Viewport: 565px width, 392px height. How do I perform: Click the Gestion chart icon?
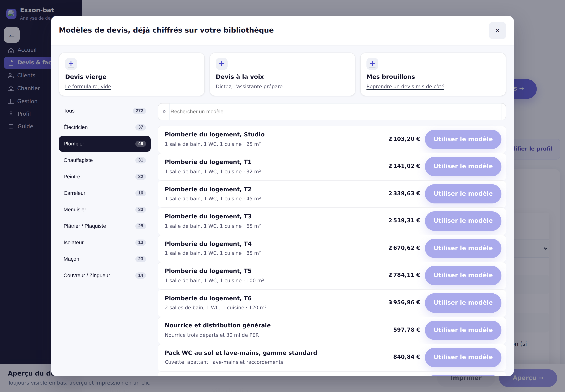point(11,102)
